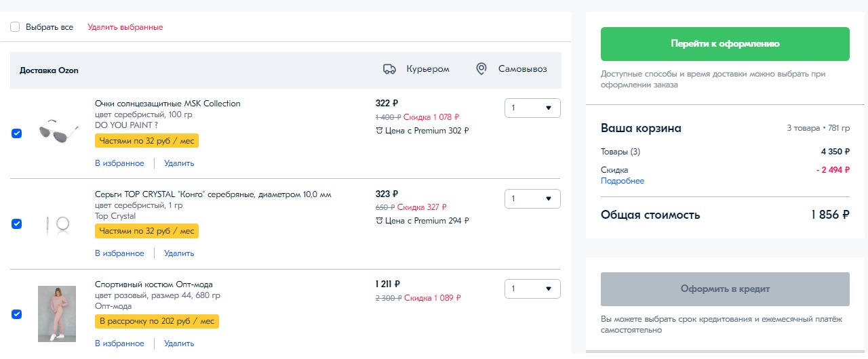Screen dimensions: 868x359
Task: Click 'Подробнее' under the discount
Action: point(622,181)
